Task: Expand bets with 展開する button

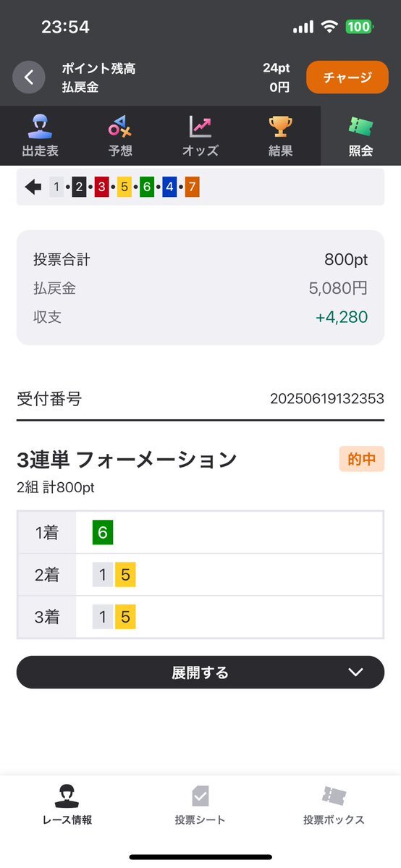Action: tap(200, 672)
